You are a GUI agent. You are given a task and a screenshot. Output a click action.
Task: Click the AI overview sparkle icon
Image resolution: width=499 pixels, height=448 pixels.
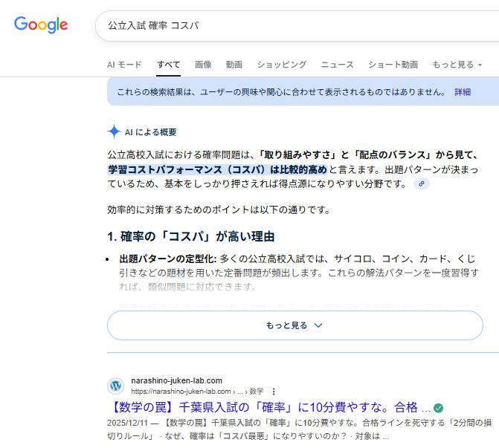click(114, 132)
